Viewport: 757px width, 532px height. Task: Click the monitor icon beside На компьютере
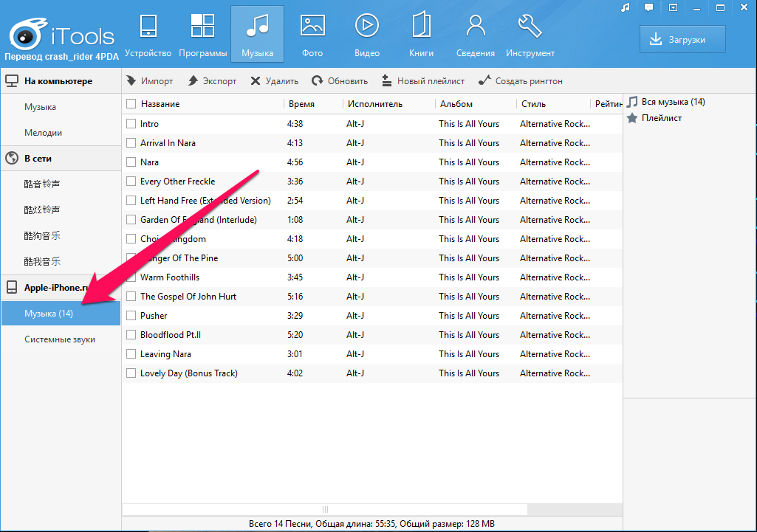tap(12, 81)
